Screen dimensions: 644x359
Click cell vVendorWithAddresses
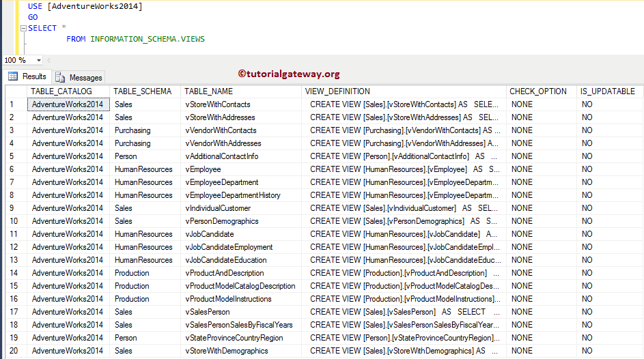(241, 143)
